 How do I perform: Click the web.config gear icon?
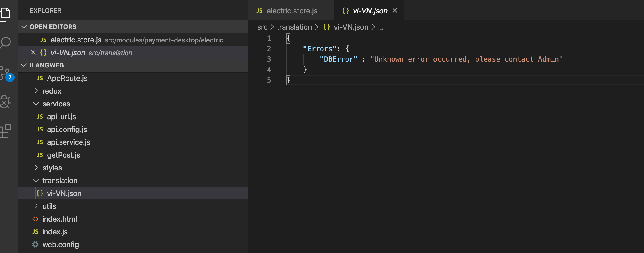(35, 245)
